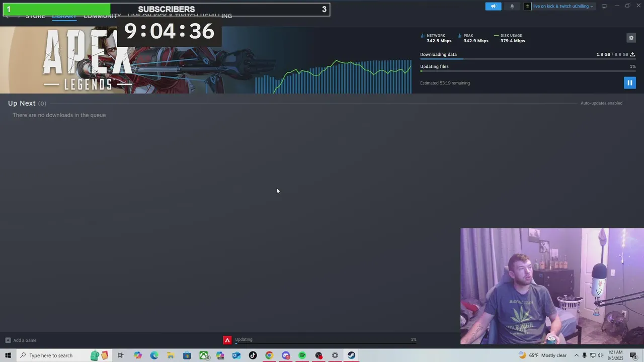Open Outlook from taskbar
Image resolution: width=644 pixels, height=362 pixels.
point(236,355)
